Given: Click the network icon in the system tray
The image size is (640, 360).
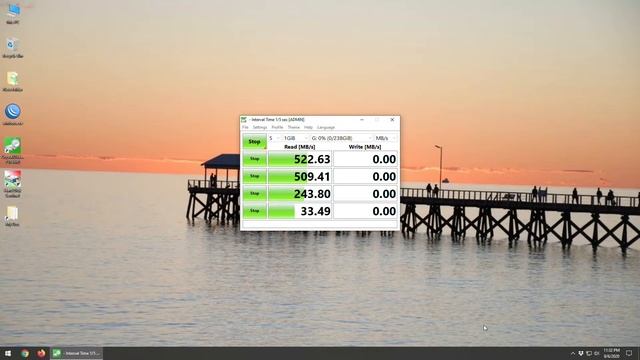Looking at the screenshot, I should pyautogui.click(x=589, y=353).
